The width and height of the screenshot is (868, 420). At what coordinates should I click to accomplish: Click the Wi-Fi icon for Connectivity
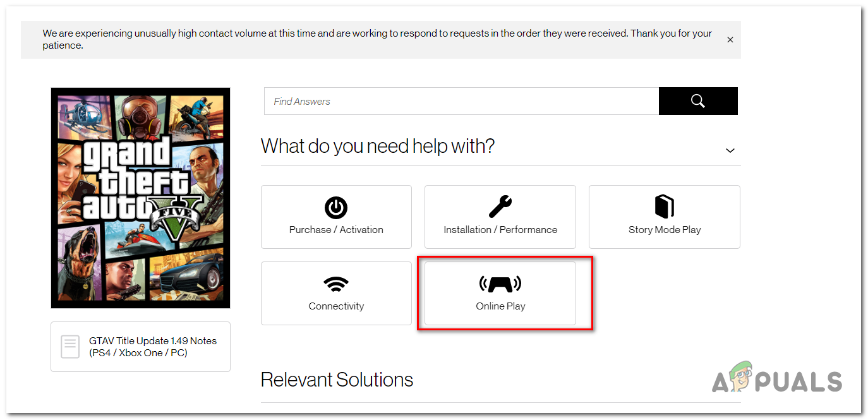[336, 284]
